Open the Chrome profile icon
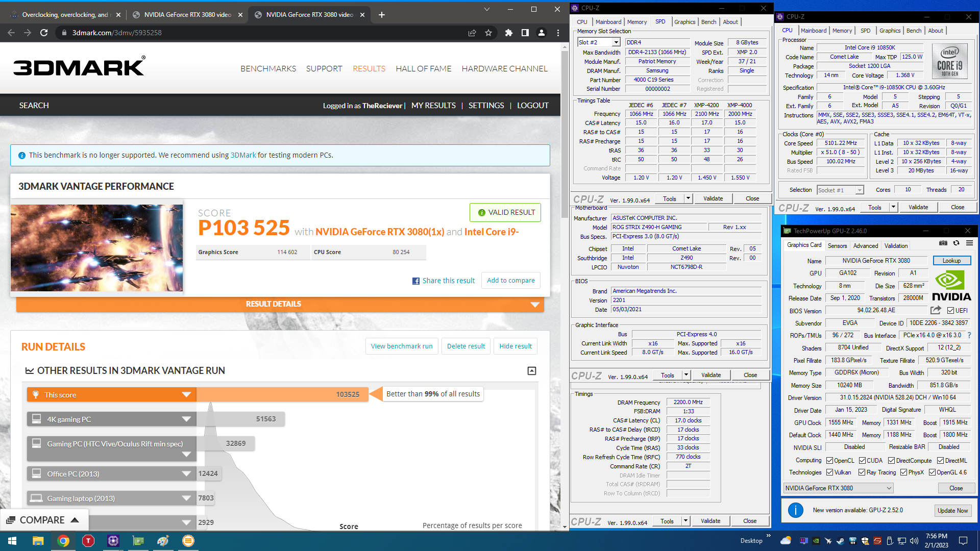Viewport: 980px width, 551px height. pyautogui.click(x=542, y=33)
